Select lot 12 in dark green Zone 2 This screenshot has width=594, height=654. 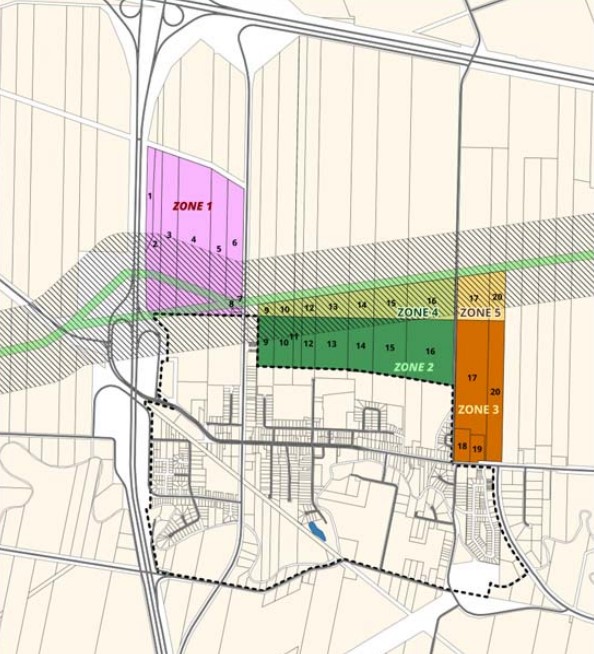(308, 344)
